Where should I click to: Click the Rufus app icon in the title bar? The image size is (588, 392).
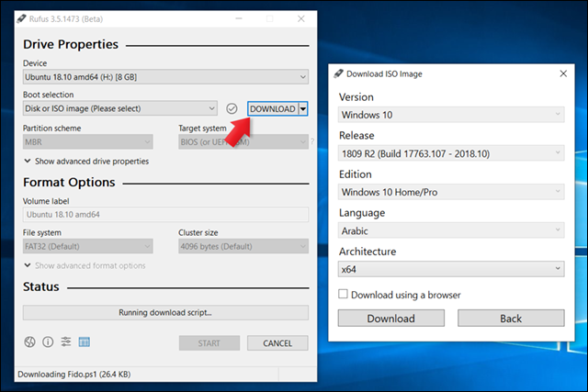point(22,18)
